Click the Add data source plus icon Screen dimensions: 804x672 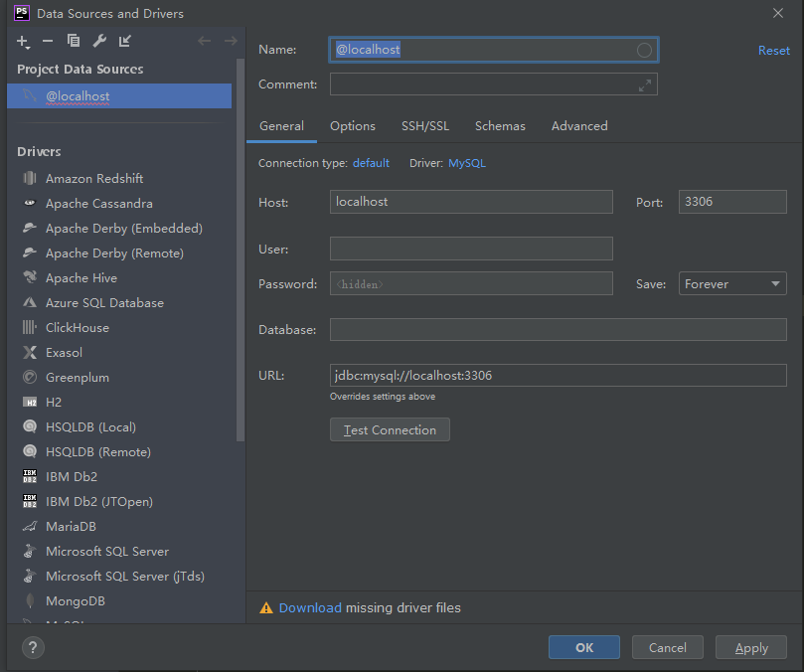(23, 42)
